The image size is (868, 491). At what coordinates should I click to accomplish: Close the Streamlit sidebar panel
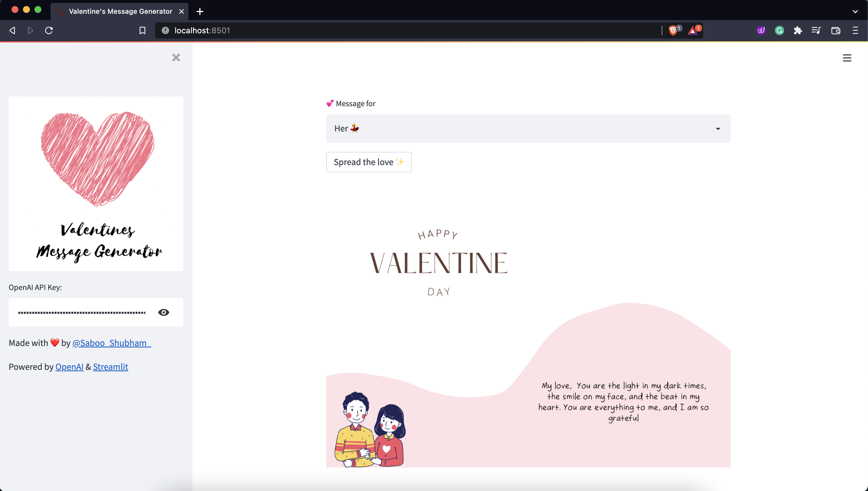176,58
